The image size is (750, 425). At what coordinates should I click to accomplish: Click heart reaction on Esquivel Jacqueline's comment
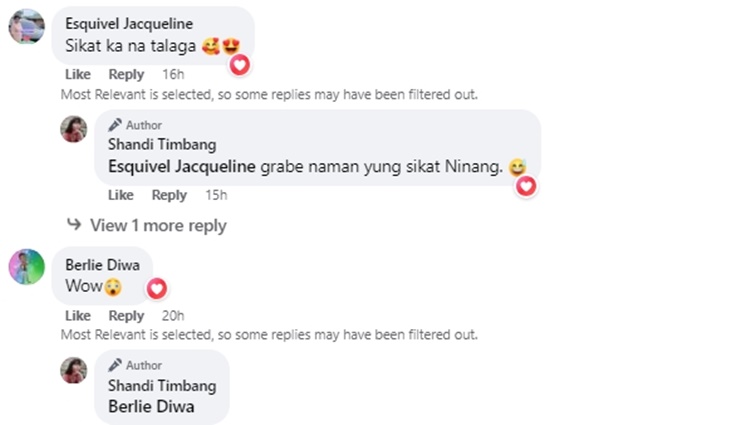point(240,65)
